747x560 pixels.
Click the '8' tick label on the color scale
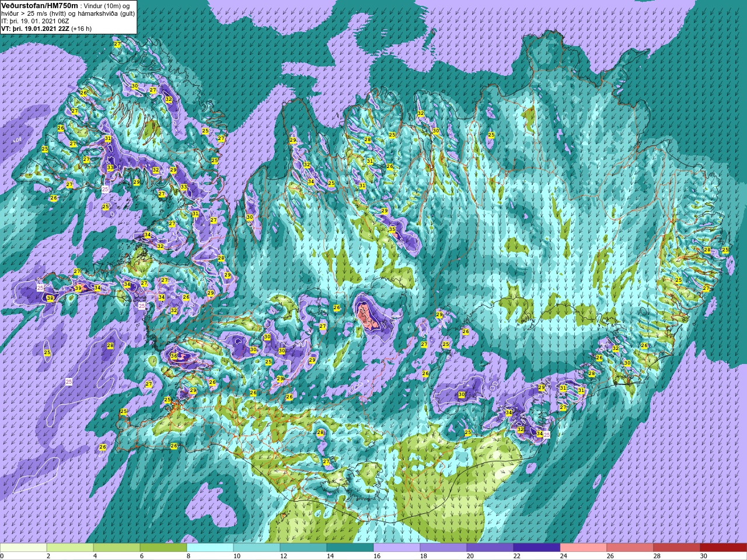[190, 556]
